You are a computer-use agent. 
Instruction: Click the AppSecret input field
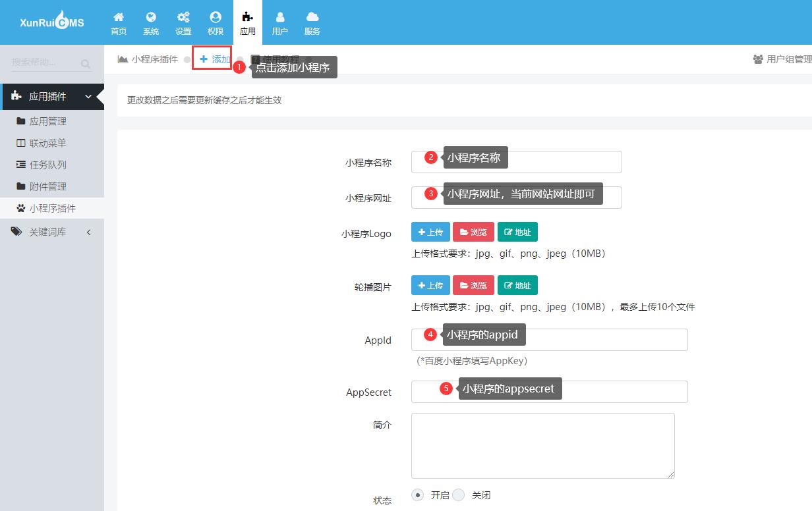[549, 391]
